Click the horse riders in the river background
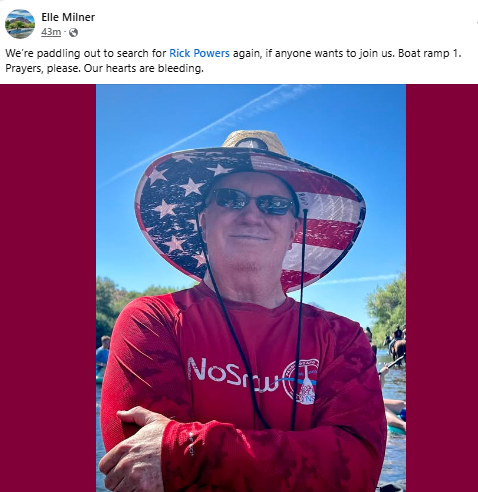 pyautogui.click(x=396, y=344)
